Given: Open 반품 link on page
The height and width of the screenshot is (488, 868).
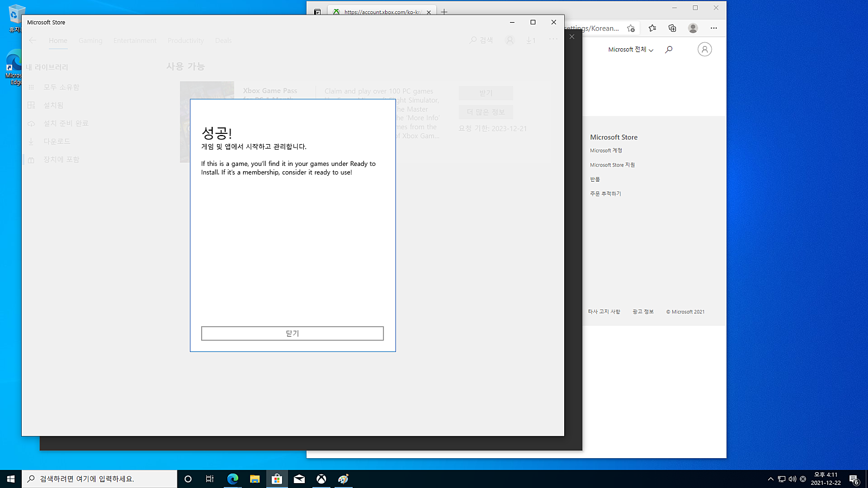Looking at the screenshot, I should [x=595, y=179].
